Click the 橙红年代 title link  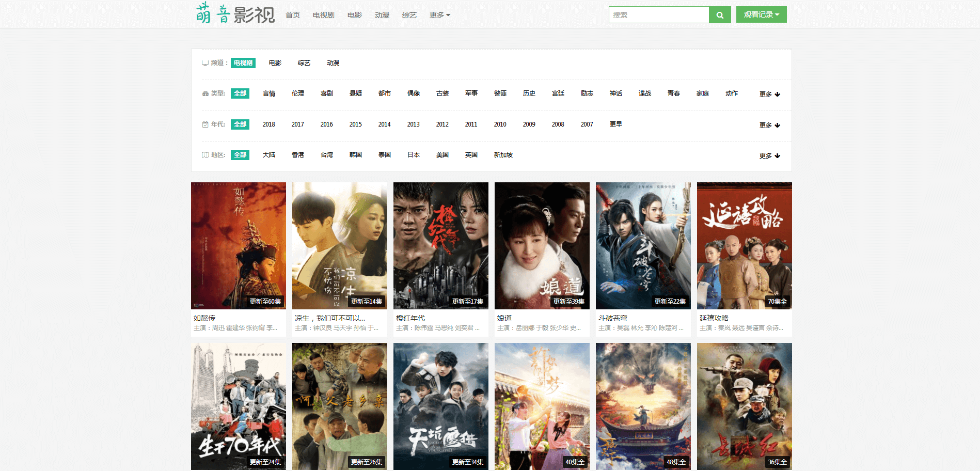(x=410, y=318)
